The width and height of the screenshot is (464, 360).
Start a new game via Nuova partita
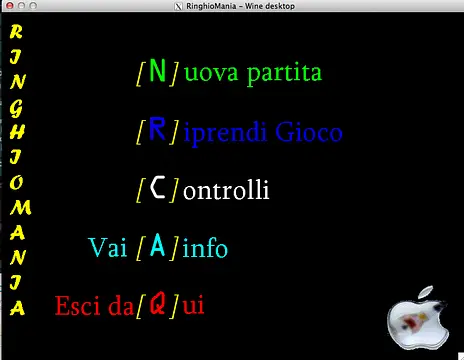click(x=229, y=72)
